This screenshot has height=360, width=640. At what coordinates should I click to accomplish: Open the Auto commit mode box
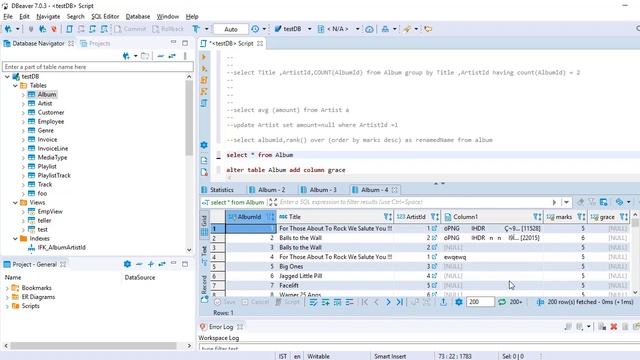tap(231, 29)
